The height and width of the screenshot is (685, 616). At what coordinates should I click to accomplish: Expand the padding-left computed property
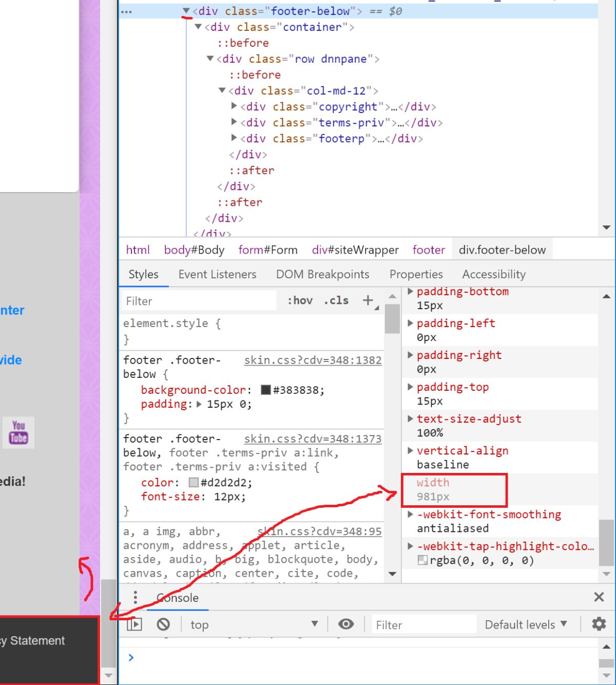(x=410, y=323)
